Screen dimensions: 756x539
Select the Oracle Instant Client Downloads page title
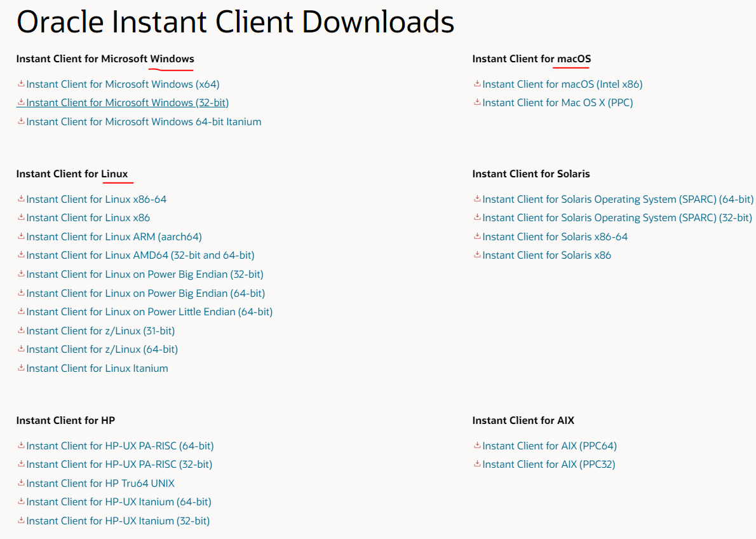click(235, 22)
